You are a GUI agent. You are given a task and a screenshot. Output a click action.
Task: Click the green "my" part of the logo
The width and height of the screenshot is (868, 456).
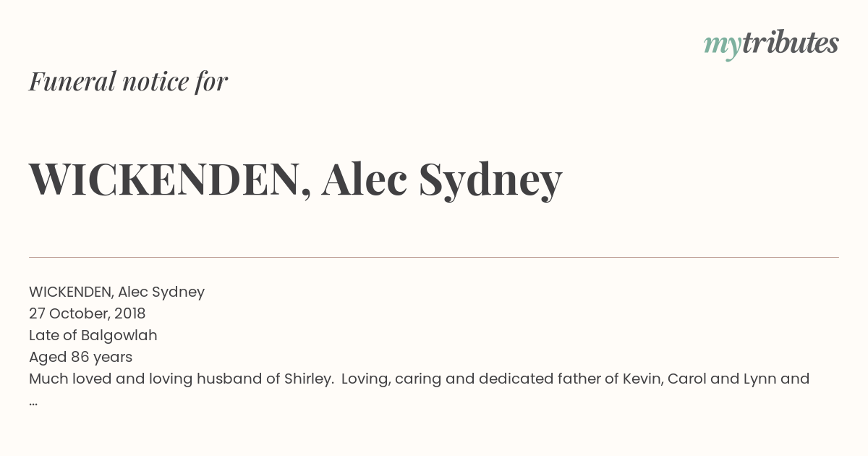click(723, 47)
